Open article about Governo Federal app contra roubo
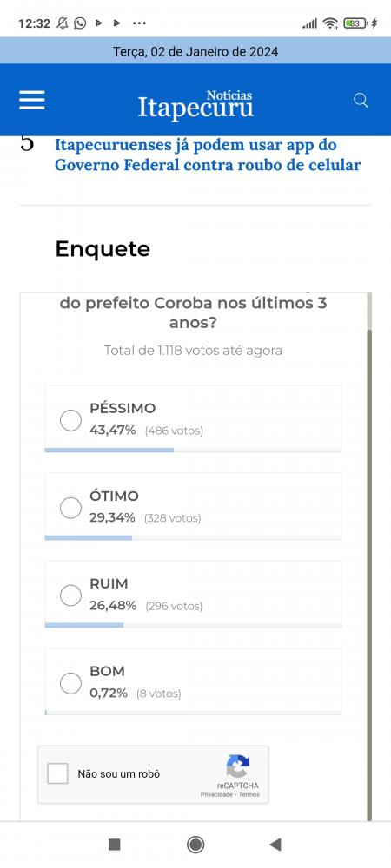The height and width of the screenshot is (868, 391). 208,155
